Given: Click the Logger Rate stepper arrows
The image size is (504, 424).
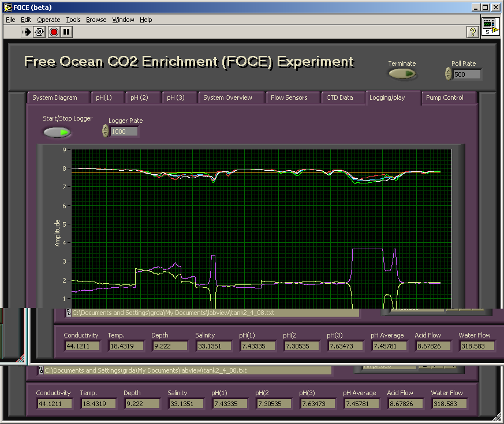Looking at the screenshot, I should [106, 131].
